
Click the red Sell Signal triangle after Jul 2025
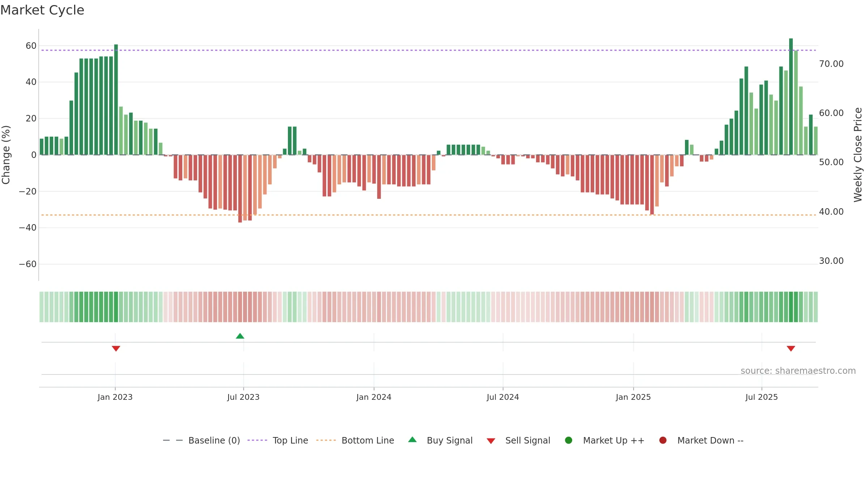(791, 348)
